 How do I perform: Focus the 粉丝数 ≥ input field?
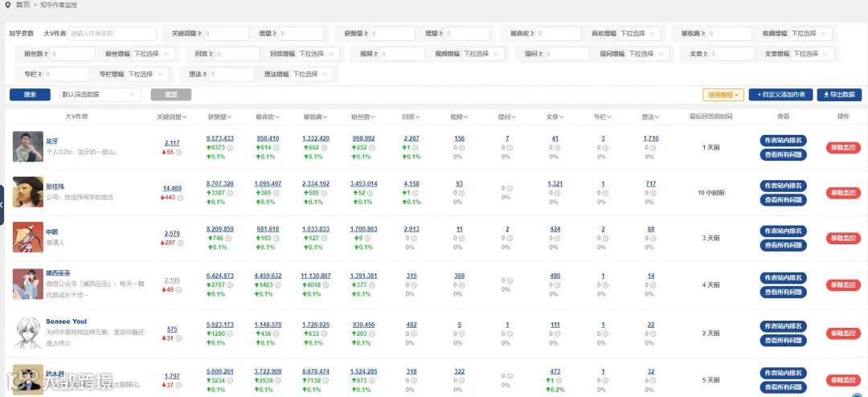coord(72,54)
